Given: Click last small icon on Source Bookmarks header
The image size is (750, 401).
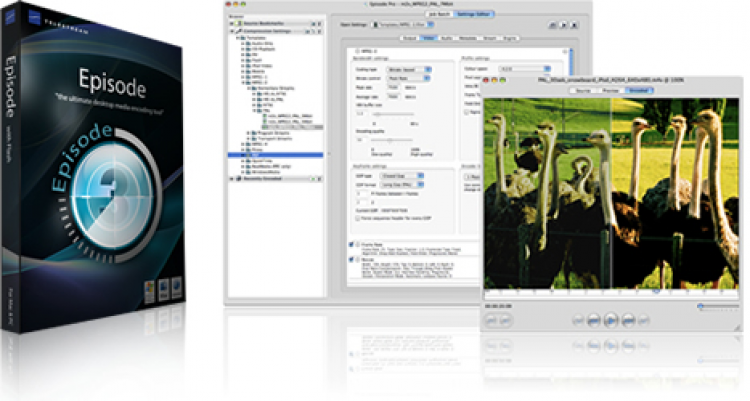Looking at the screenshot, I should tap(320, 23).
